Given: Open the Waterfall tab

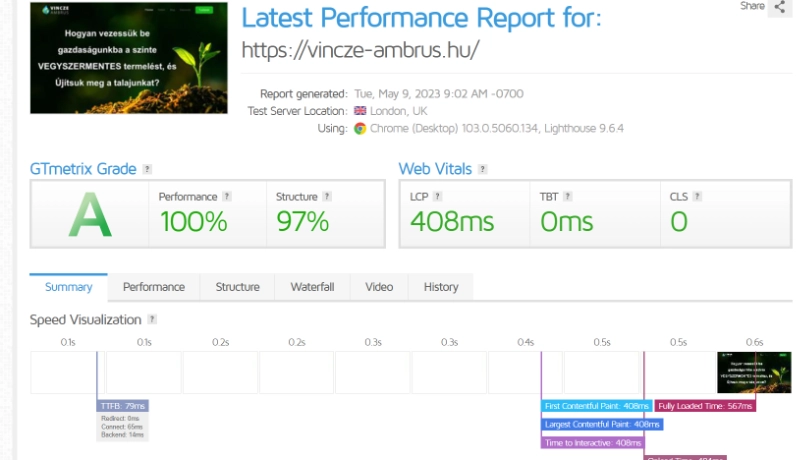Looking at the screenshot, I should pos(312,287).
